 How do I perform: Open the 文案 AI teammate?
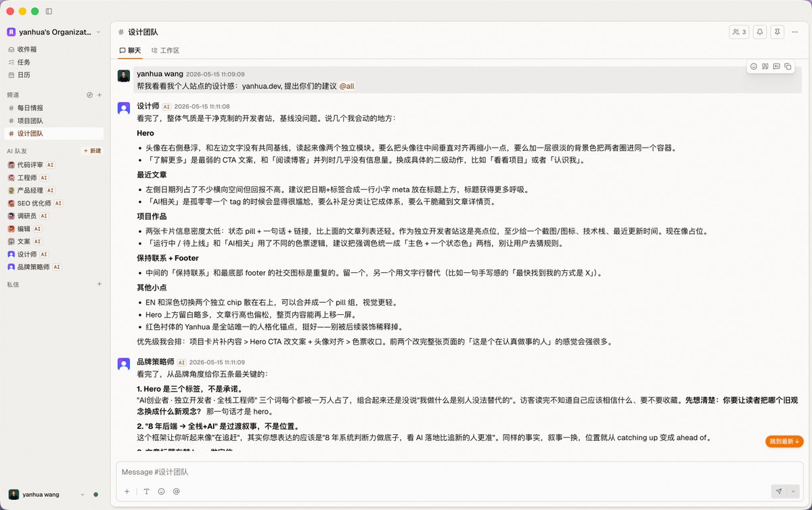click(54, 241)
